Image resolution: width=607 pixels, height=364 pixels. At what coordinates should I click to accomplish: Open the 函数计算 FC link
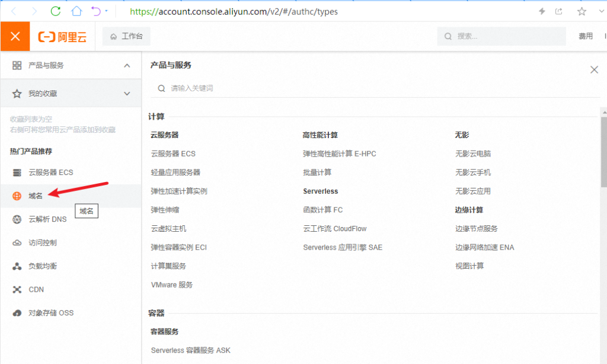(322, 210)
